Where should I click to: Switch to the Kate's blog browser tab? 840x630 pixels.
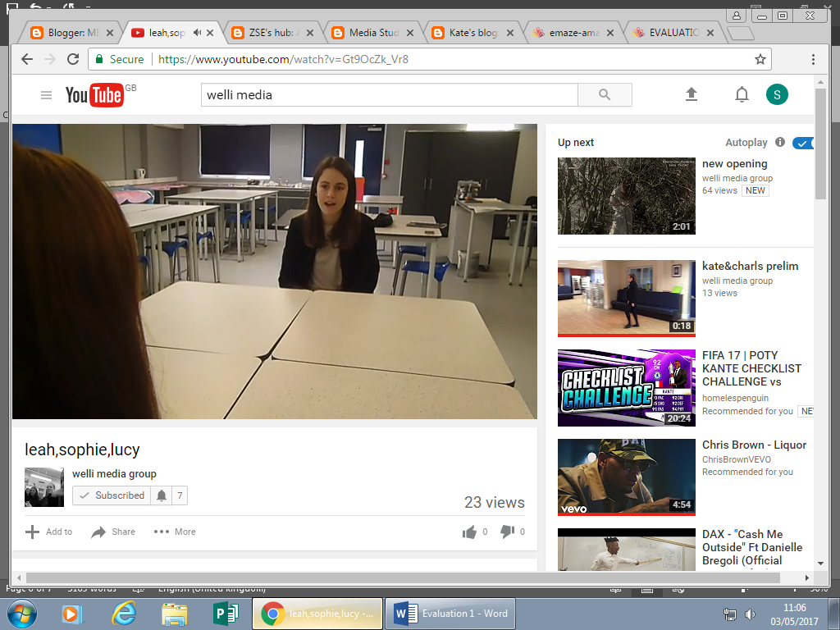tap(473, 33)
